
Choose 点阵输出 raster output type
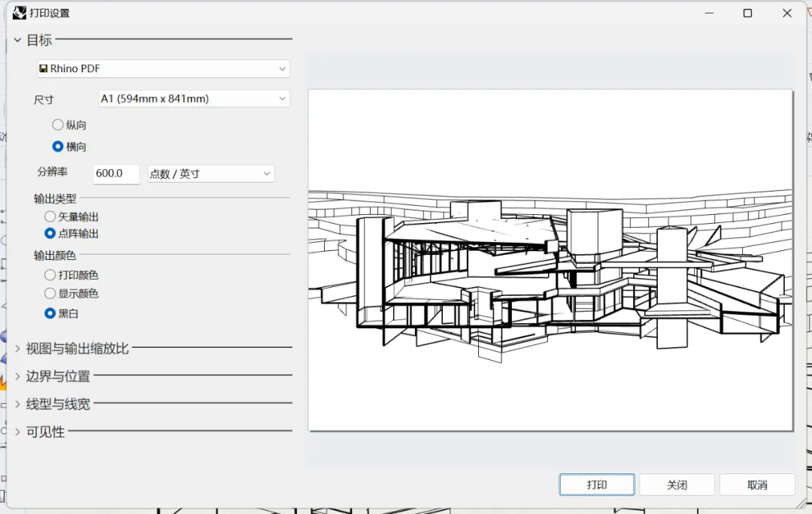coord(50,234)
